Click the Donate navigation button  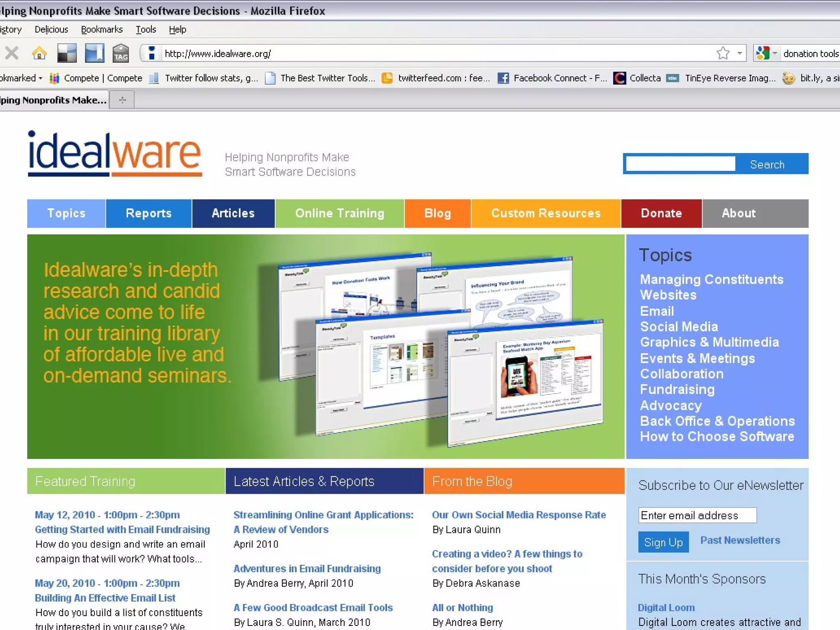pyautogui.click(x=661, y=213)
